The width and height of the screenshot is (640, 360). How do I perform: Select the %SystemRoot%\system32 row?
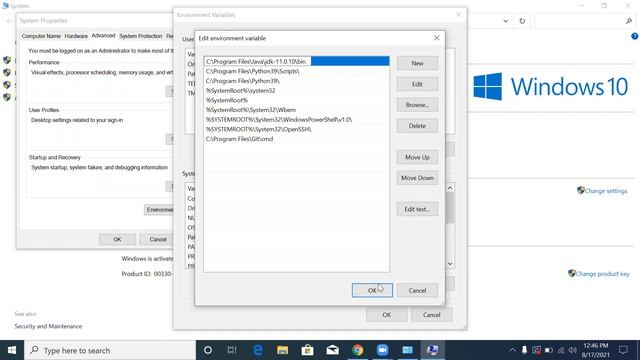click(x=296, y=91)
